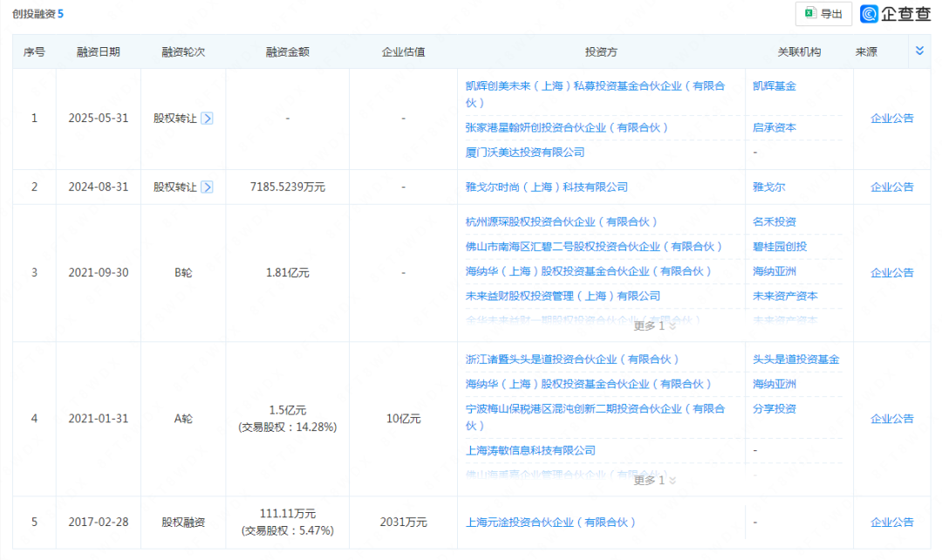Click the 企查查 logo
Viewport: 942px width, 560px height.
coord(895,14)
